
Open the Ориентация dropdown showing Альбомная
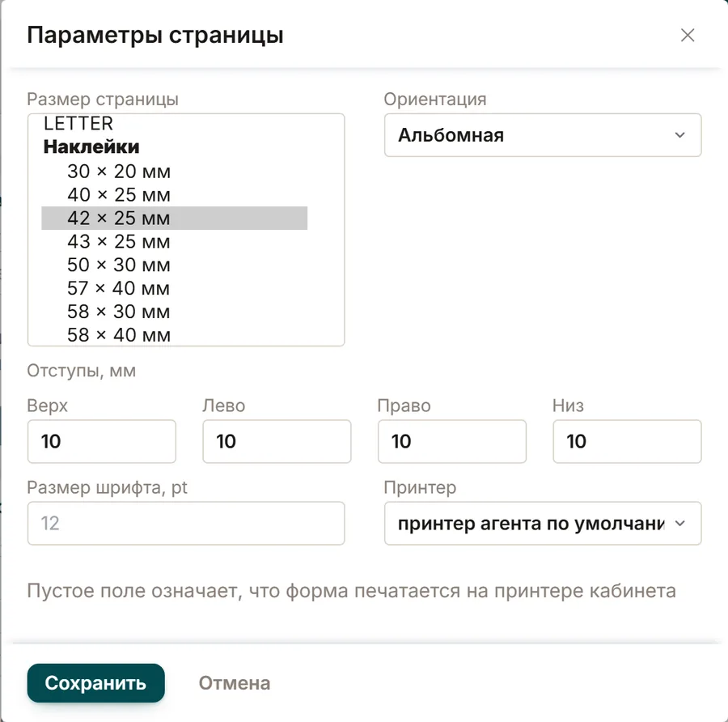point(542,135)
